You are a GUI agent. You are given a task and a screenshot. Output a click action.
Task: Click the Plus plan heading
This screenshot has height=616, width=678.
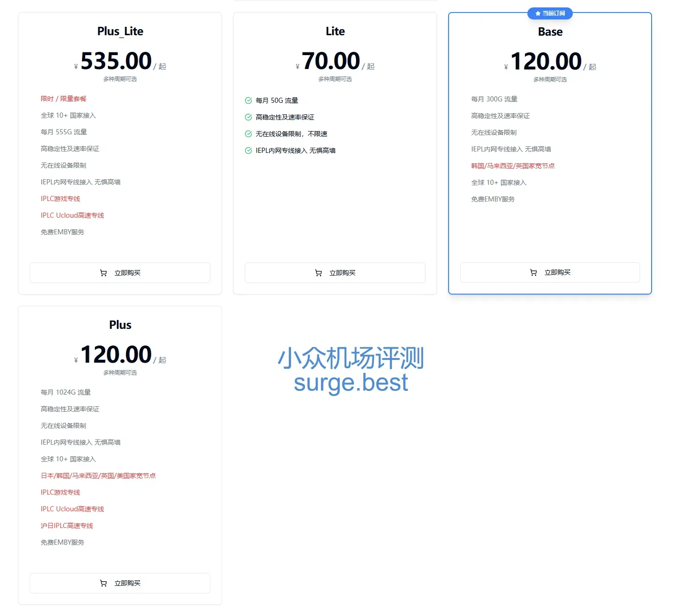click(x=120, y=325)
